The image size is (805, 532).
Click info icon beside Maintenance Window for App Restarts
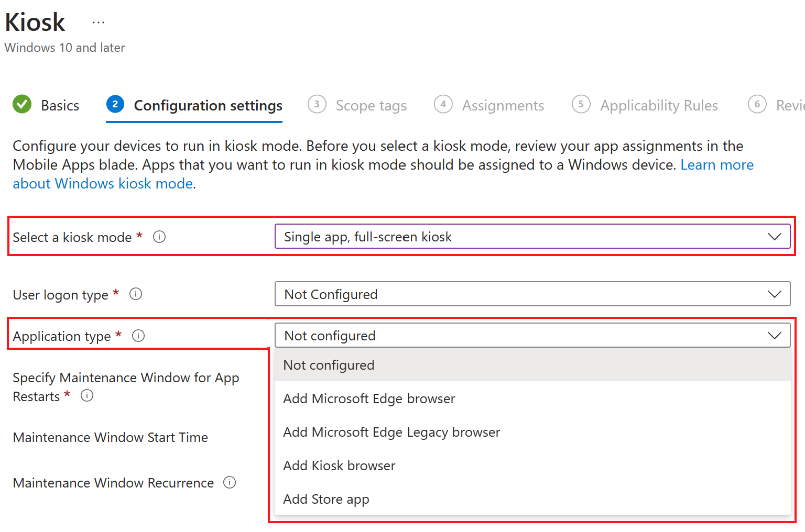click(x=87, y=396)
